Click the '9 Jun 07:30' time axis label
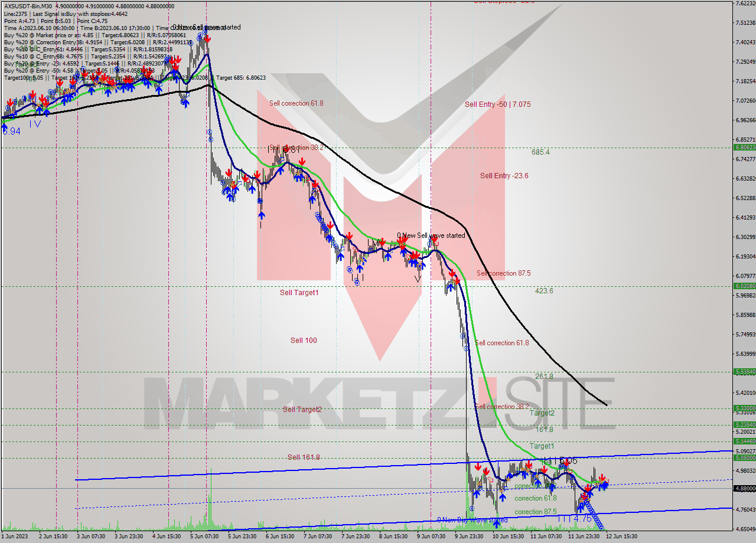 [x=432, y=537]
